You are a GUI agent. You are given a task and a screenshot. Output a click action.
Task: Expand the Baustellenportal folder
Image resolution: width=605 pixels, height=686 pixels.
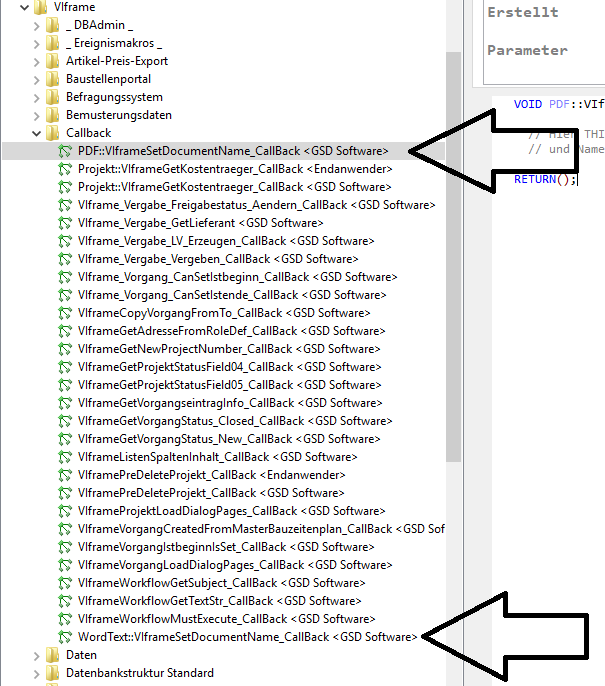37,80
